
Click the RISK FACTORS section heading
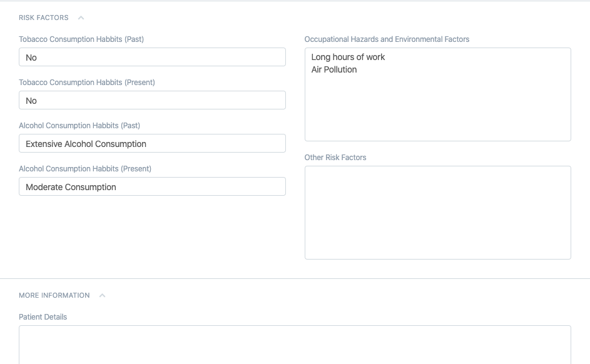coord(44,18)
